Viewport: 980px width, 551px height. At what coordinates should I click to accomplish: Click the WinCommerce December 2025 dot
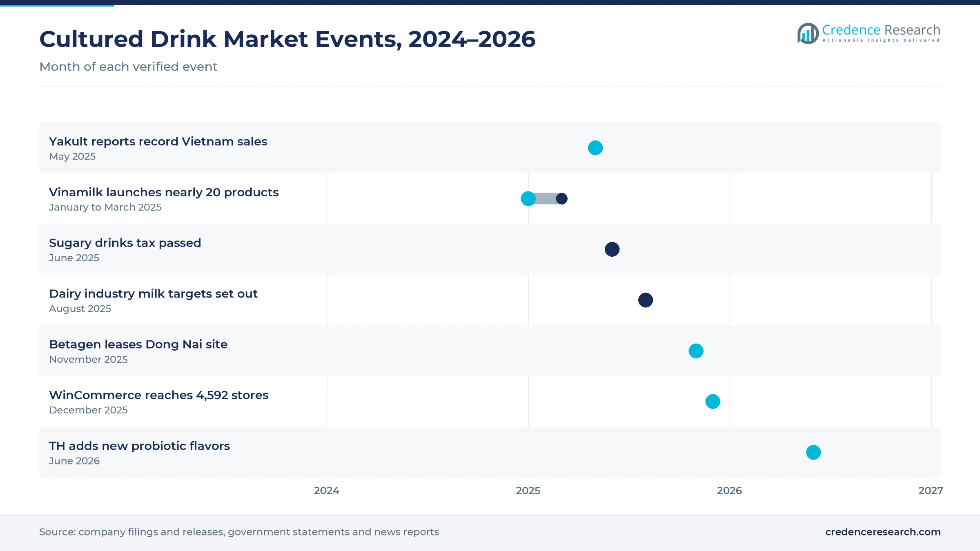point(713,402)
